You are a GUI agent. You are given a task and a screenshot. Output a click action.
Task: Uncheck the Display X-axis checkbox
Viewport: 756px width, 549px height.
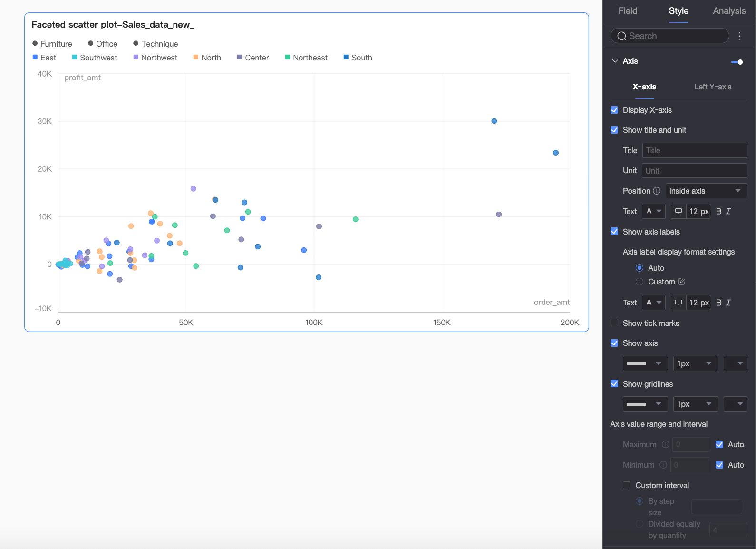tap(614, 110)
